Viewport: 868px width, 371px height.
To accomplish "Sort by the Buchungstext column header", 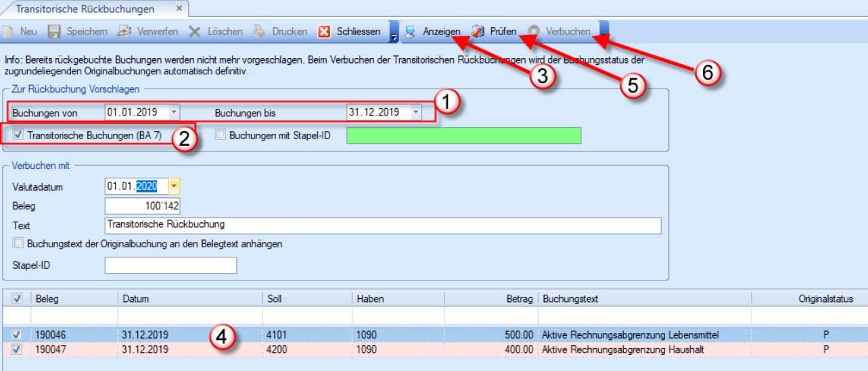I will [x=646, y=299].
